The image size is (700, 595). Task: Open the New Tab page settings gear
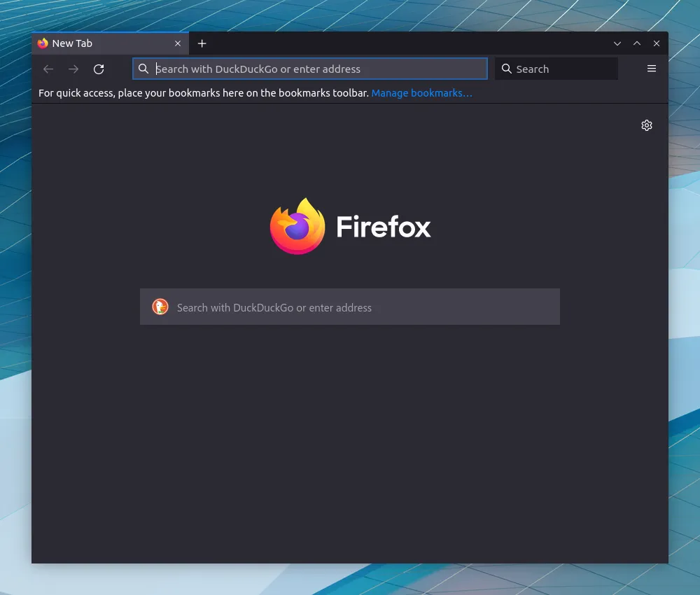pyautogui.click(x=647, y=125)
